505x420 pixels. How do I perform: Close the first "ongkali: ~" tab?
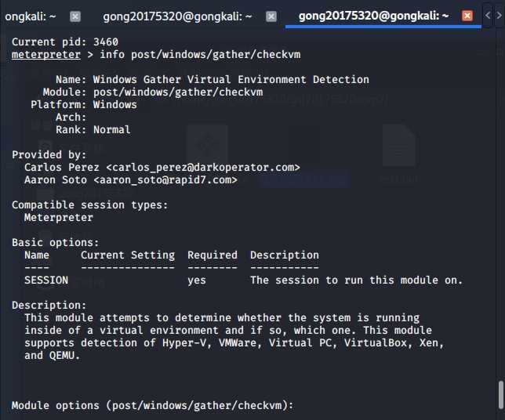[x=75, y=16]
